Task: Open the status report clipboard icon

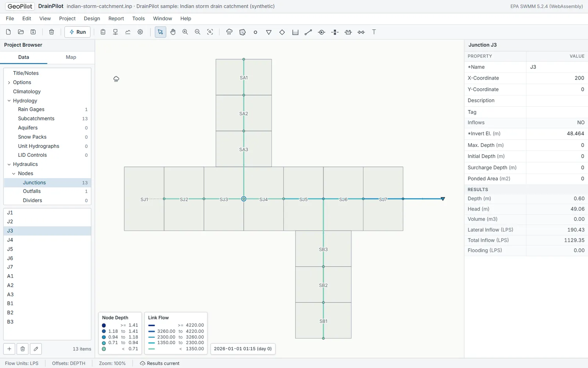Action: tap(103, 32)
